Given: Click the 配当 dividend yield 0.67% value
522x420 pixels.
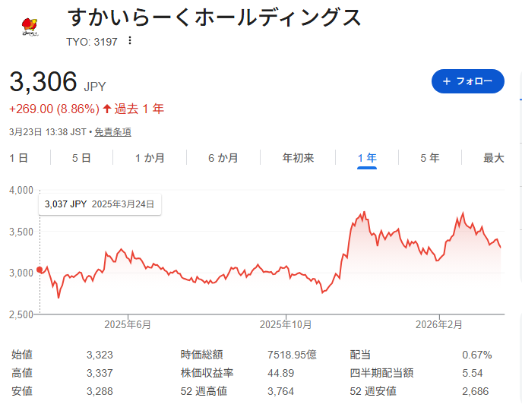Looking at the screenshot, I should pos(476,355).
